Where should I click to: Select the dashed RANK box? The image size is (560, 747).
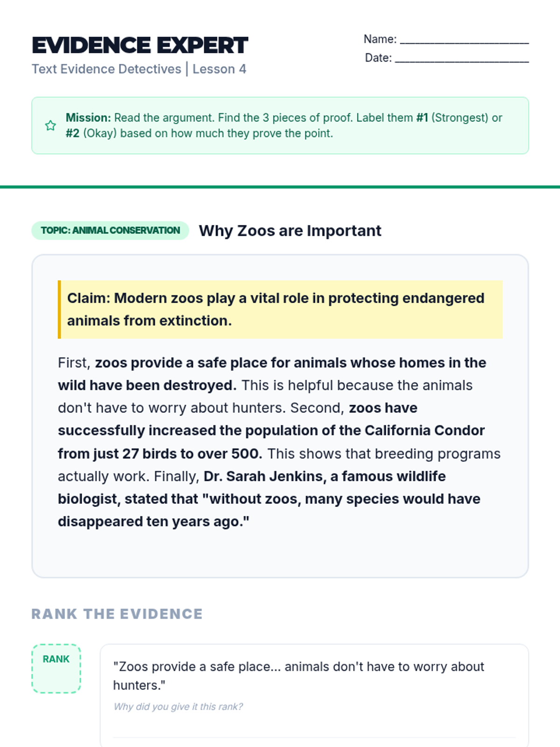tap(56, 669)
